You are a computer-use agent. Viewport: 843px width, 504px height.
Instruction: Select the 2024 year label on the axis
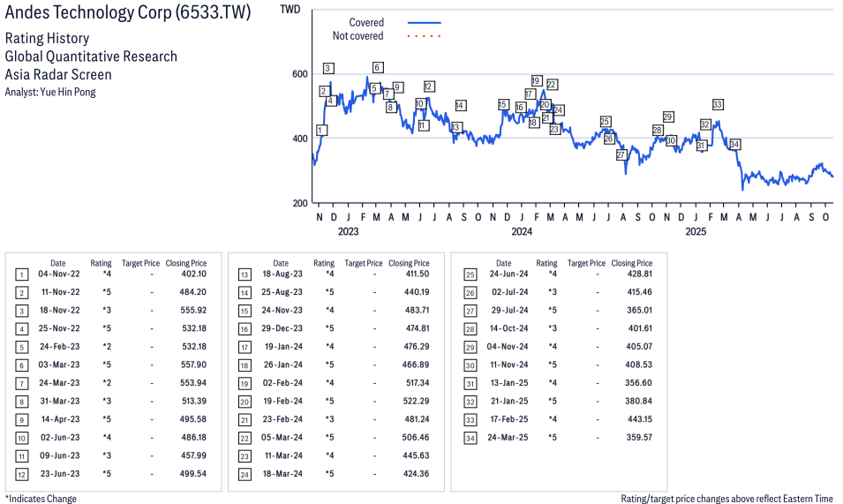point(522,231)
